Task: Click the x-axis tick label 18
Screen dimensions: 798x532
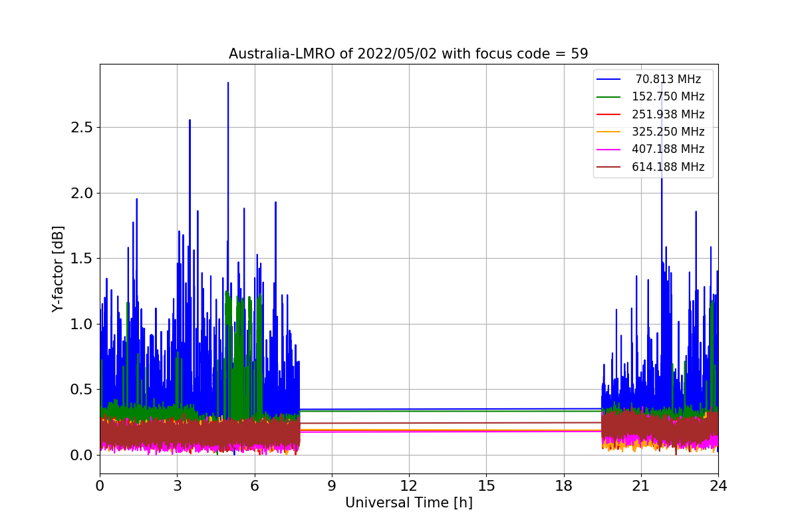Action: [x=564, y=486]
